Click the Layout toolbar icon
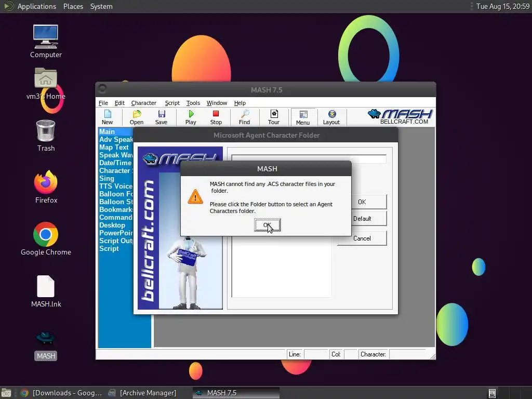This screenshot has width=532, height=399. coord(331,117)
